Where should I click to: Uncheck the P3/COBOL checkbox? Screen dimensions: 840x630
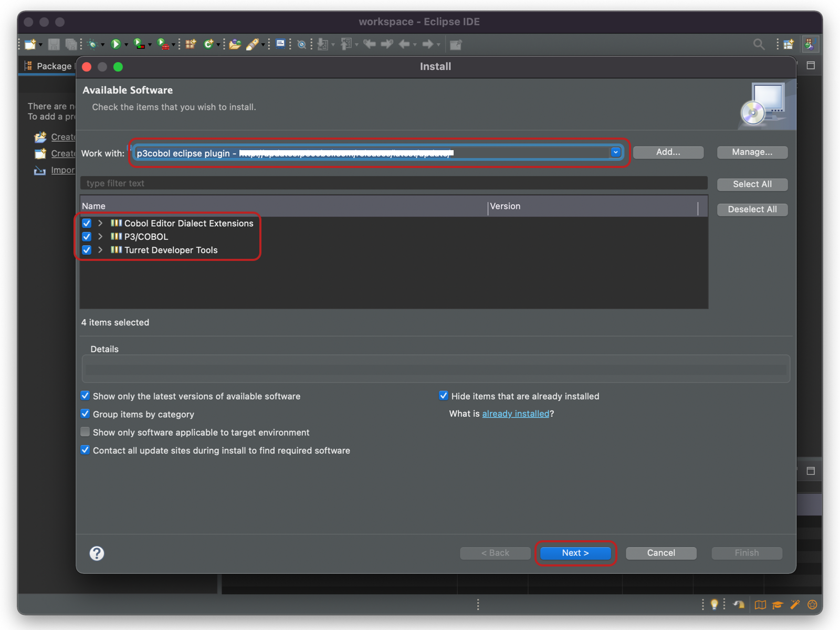coord(87,236)
